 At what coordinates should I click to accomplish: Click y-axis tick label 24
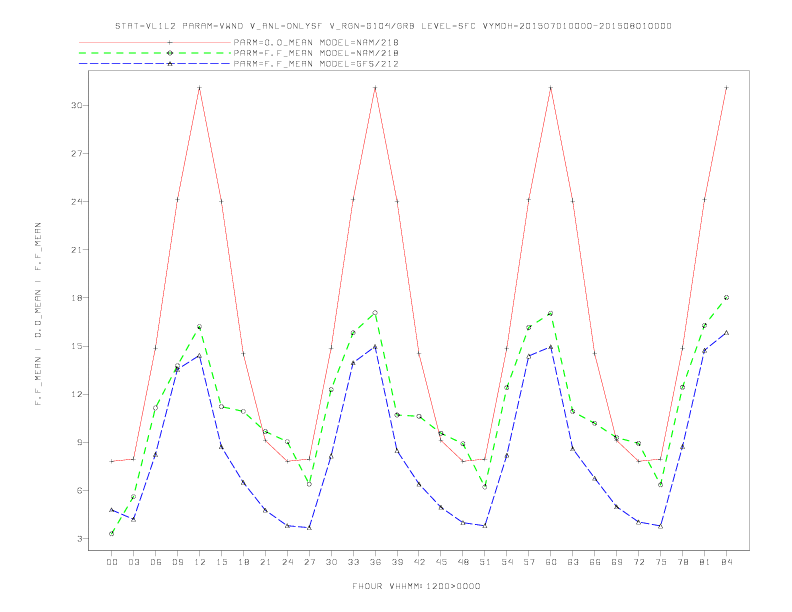[x=76, y=201]
